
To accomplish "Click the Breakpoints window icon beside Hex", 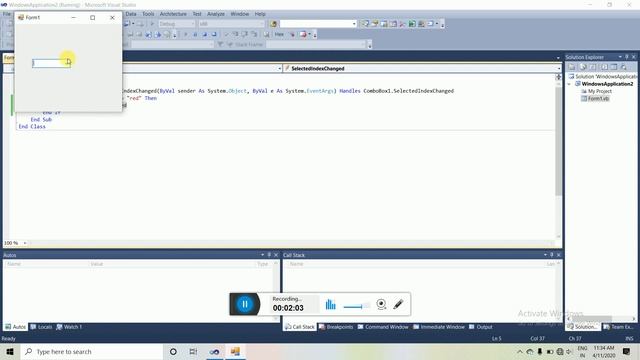I will click(303, 34).
